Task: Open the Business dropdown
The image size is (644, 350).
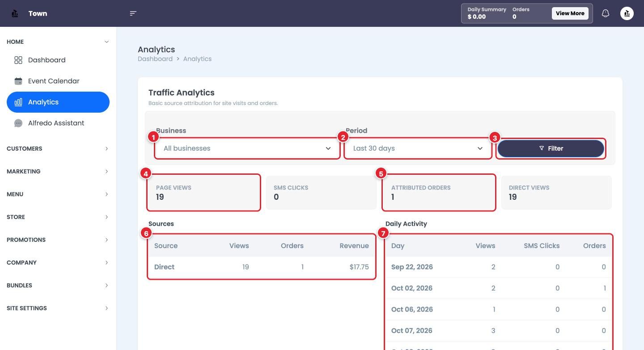Action: tap(247, 148)
